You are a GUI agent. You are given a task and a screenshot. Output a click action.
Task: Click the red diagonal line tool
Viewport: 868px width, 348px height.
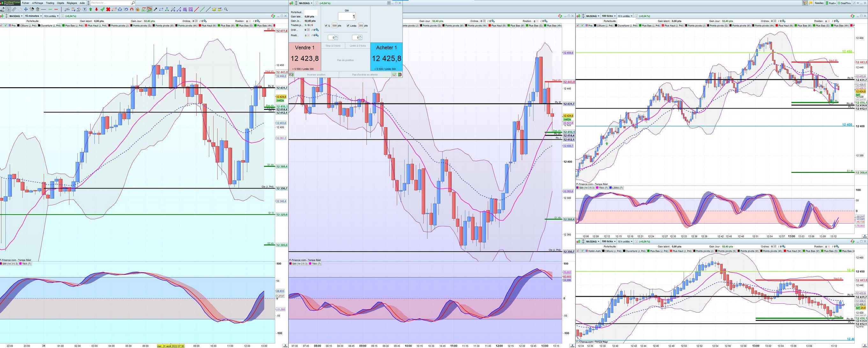196,10
